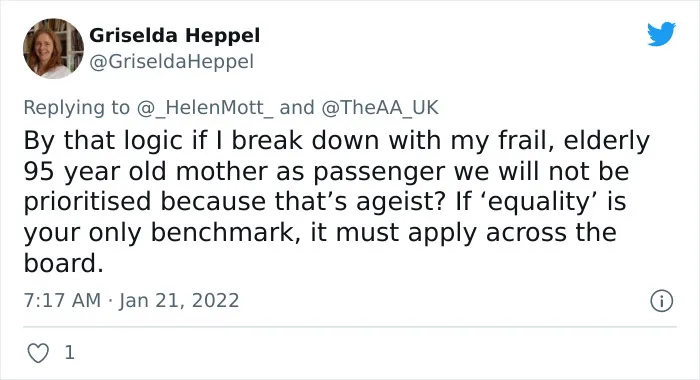Viewport: 700px width, 380px height.
Task: Open the @GriseldaHeppel handle link
Action: coord(171,61)
